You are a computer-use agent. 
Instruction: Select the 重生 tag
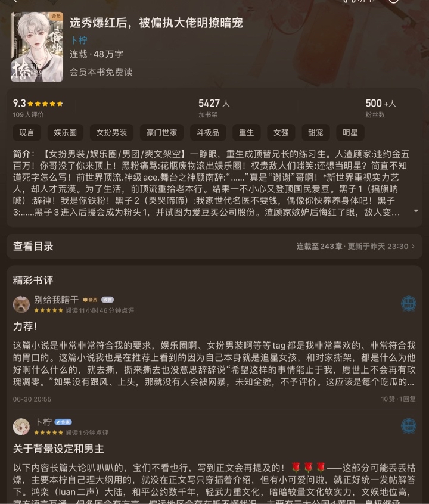[247, 132]
